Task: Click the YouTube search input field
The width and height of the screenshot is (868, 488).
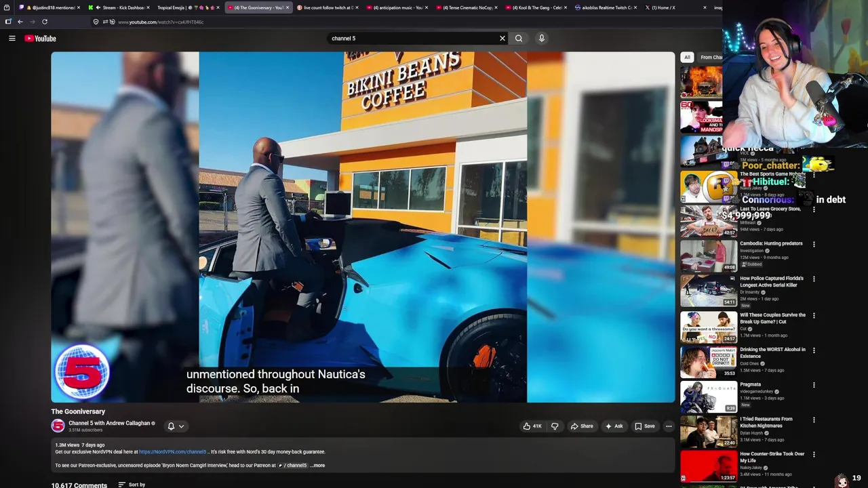Action: pyautogui.click(x=413, y=39)
